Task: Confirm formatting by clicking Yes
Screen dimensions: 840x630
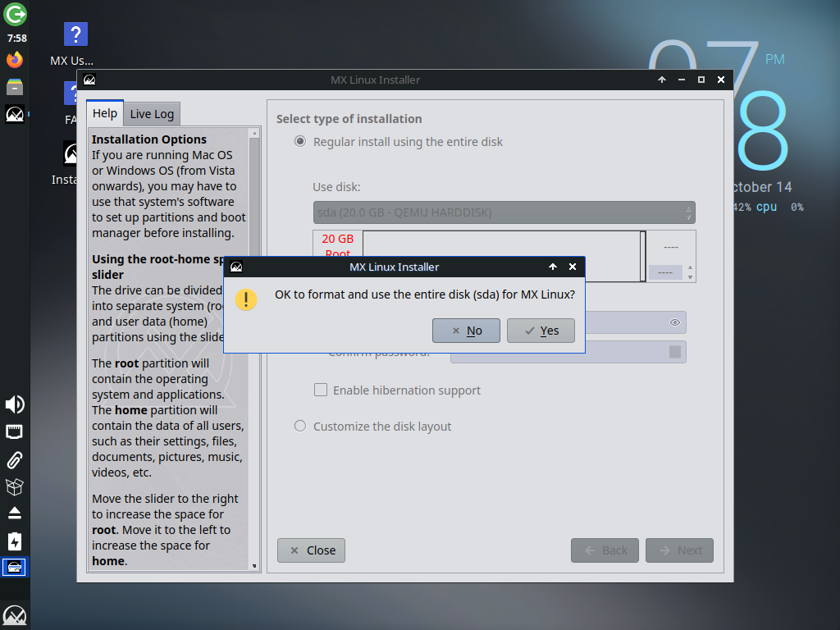Action: (541, 331)
